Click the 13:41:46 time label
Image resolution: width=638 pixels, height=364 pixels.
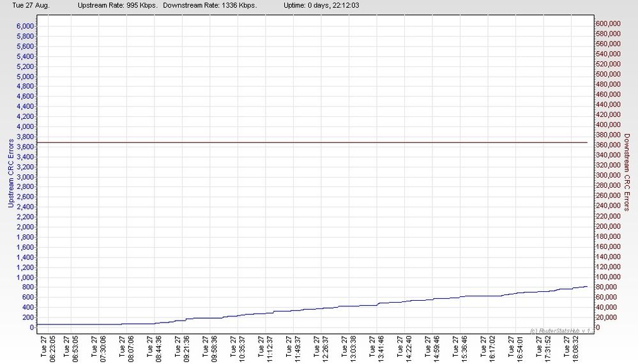381,349
